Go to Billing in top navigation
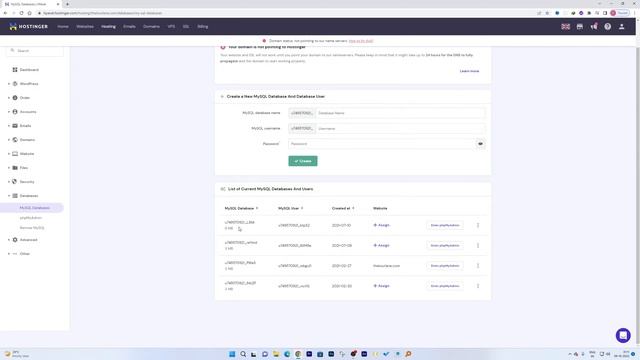 pyautogui.click(x=202, y=27)
